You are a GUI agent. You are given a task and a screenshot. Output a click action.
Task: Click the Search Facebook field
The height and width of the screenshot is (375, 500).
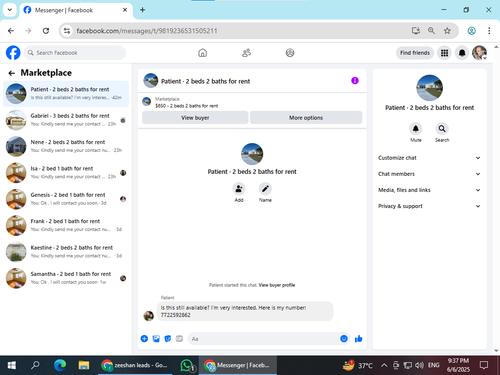point(75,53)
